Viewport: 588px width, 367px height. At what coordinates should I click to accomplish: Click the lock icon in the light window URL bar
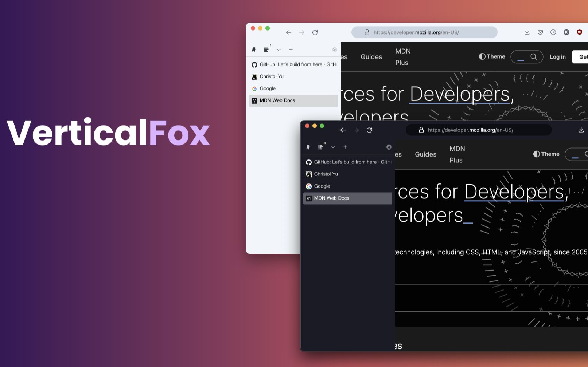(x=367, y=32)
